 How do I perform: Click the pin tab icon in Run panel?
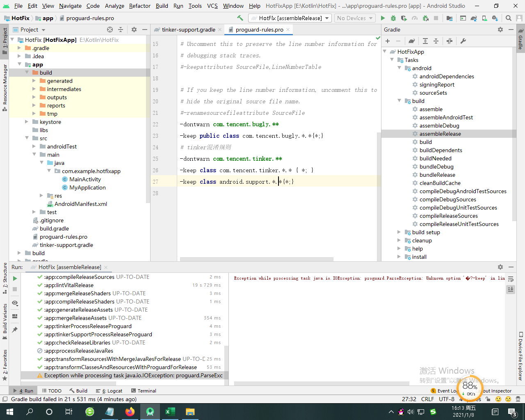coord(15,329)
